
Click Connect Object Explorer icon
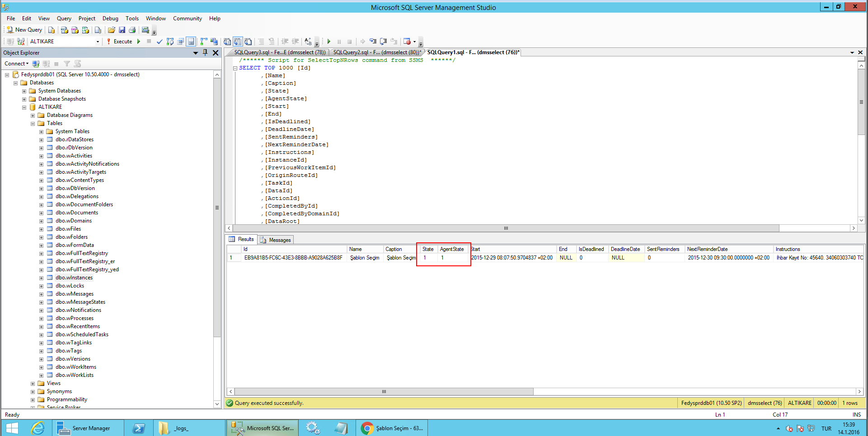36,64
